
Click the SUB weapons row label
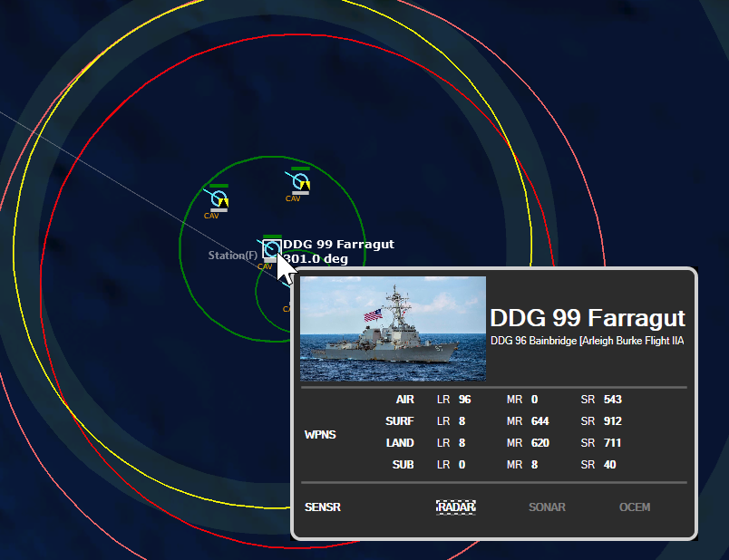tap(403, 465)
